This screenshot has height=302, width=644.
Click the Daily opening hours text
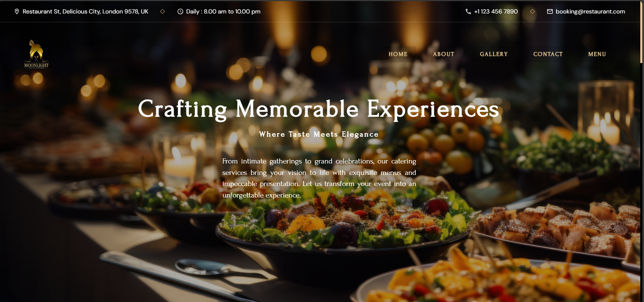[x=223, y=11]
